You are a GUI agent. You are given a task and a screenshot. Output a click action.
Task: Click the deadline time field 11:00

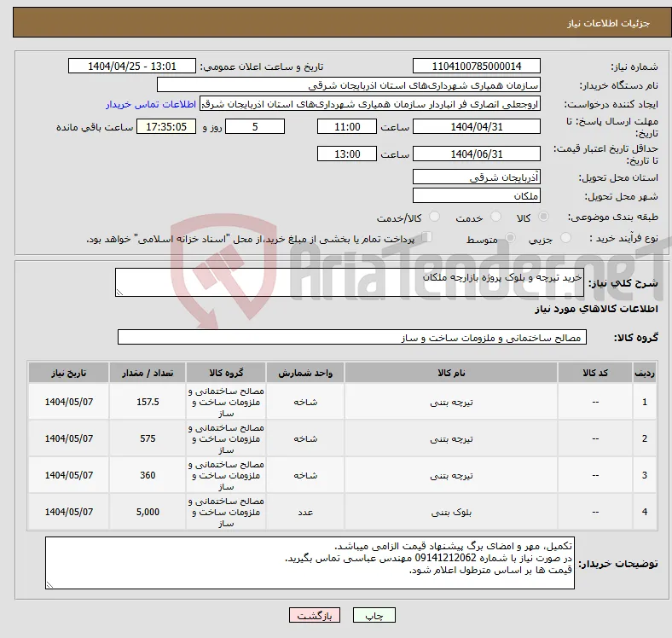[x=347, y=126]
